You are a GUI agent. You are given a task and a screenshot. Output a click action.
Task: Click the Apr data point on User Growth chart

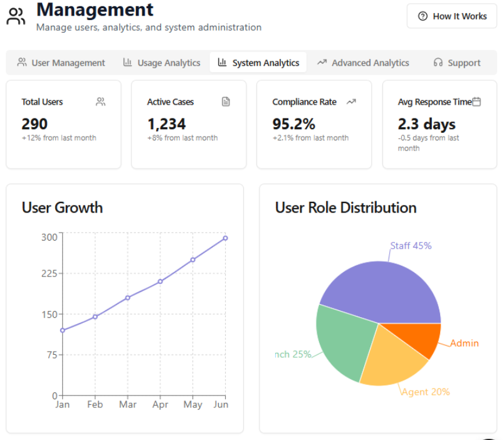(x=160, y=281)
